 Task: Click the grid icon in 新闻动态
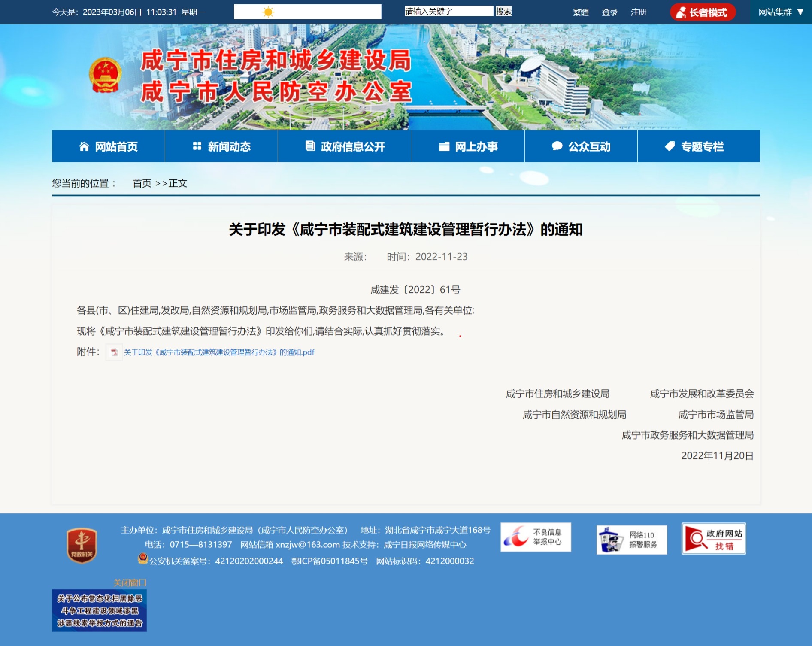coord(197,146)
